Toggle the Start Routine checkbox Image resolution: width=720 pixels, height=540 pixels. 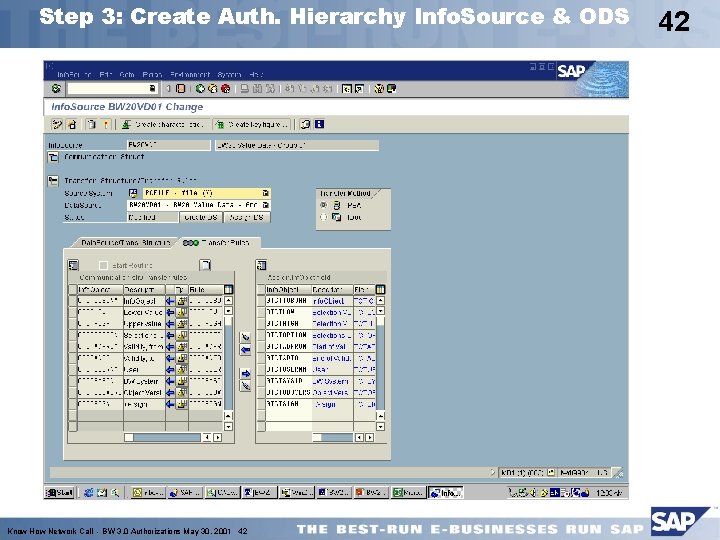click(103, 265)
